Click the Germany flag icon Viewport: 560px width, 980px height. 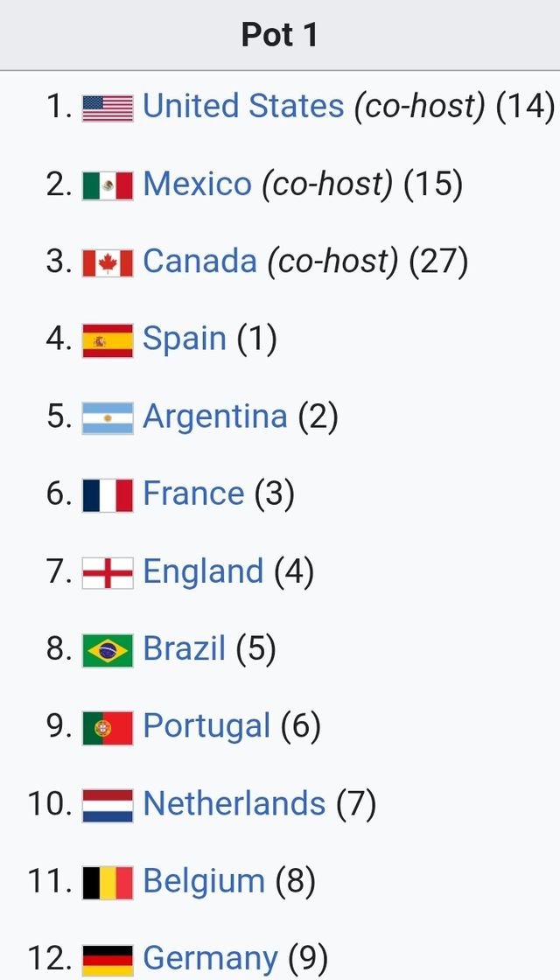108,959
